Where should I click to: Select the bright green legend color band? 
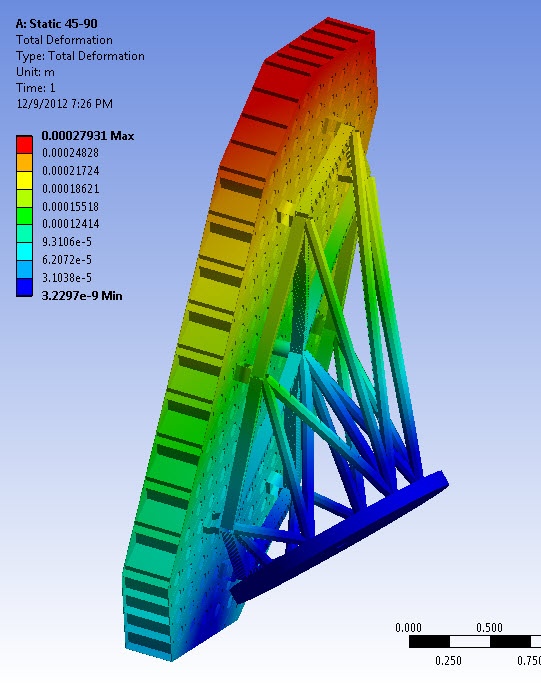point(25,216)
